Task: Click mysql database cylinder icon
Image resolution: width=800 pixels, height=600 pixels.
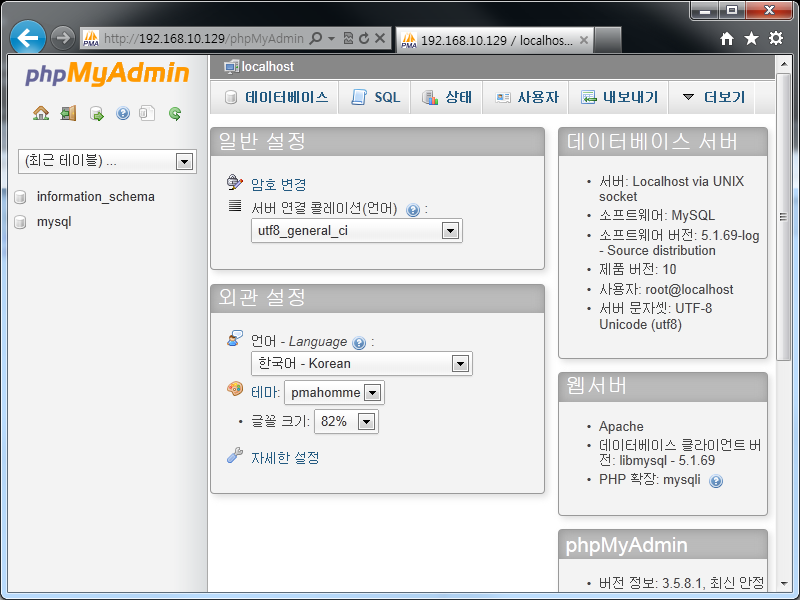Action: [20, 222]
